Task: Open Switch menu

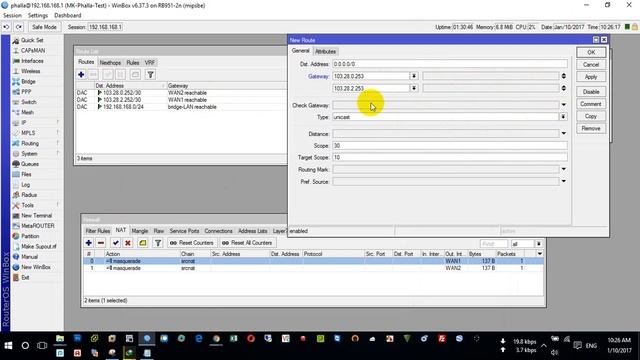Action: tap(29, 102)
